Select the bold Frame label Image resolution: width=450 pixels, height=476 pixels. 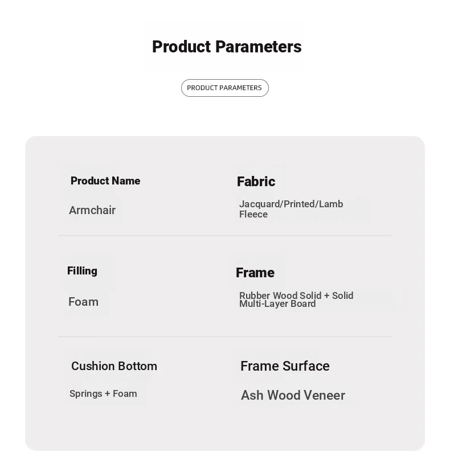(255, 273)
